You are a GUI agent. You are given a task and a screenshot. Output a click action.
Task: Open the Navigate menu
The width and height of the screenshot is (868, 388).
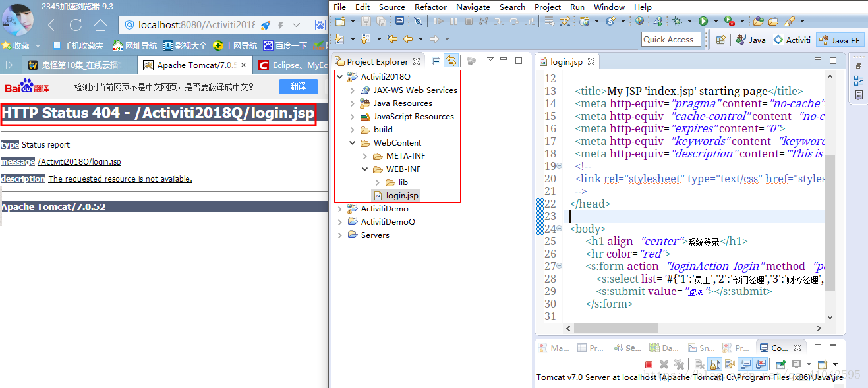473,7
